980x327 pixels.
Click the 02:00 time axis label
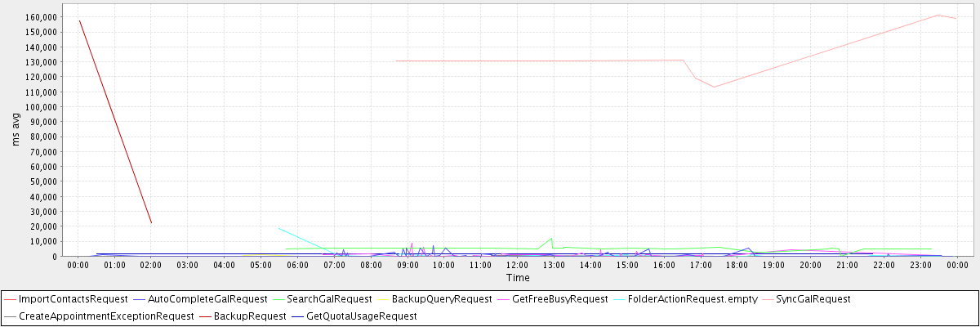pyautogui.click(x=151, y=265)
